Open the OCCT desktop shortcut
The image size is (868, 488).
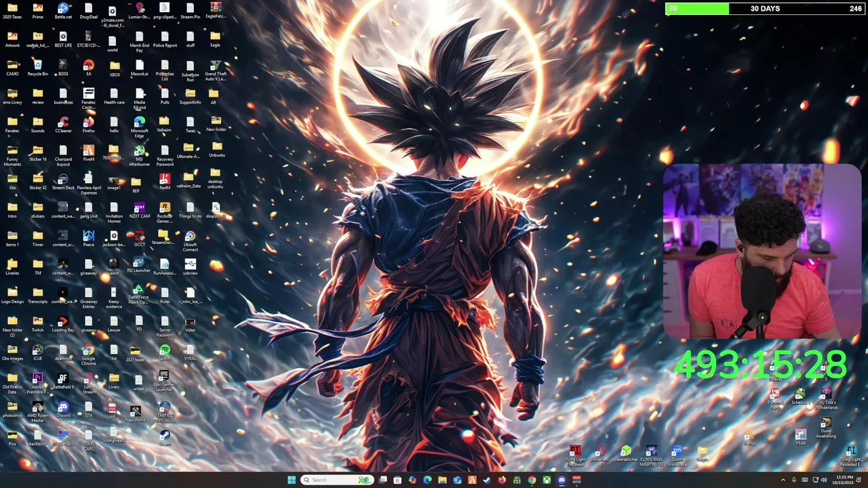[139, 239]
